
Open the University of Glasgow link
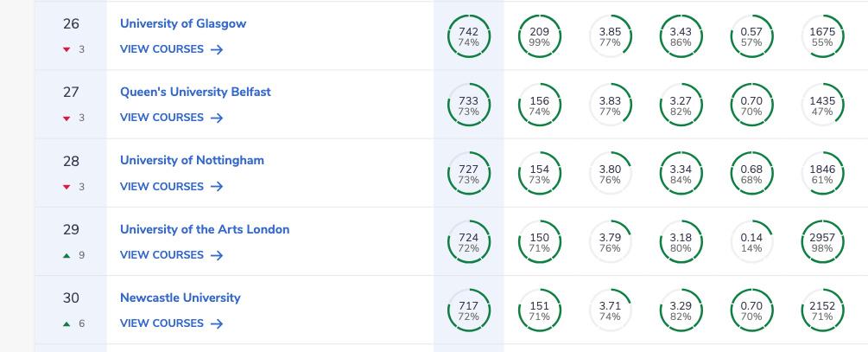(x=183, y=23)
